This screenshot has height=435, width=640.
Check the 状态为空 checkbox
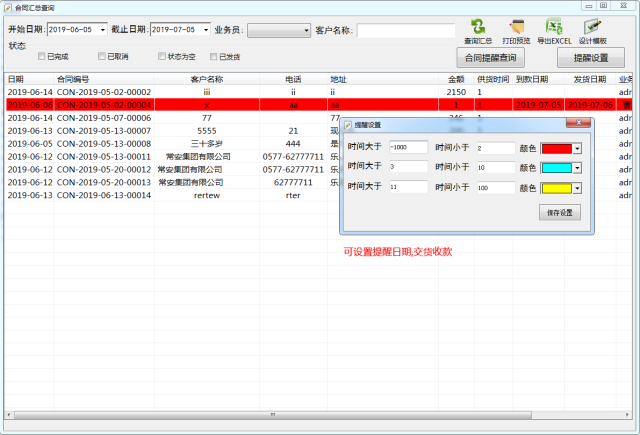pyautogui.click(x=162, y=57)
